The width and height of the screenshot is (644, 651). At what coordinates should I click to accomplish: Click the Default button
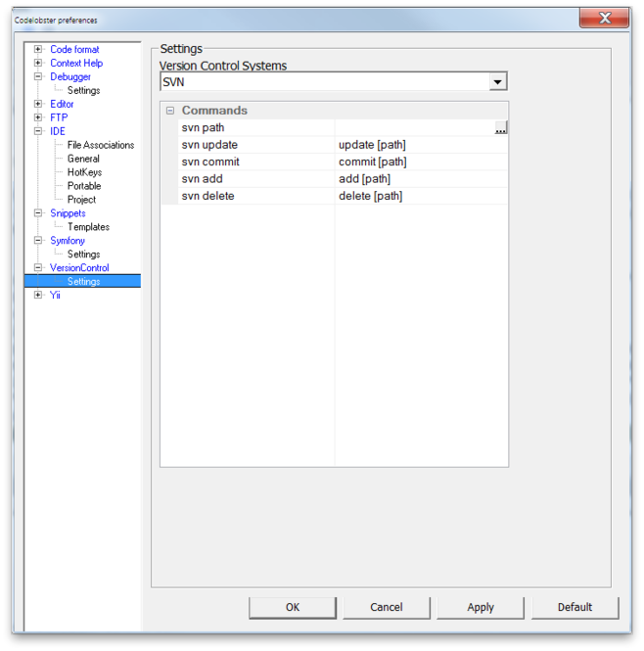pos(575,607)
